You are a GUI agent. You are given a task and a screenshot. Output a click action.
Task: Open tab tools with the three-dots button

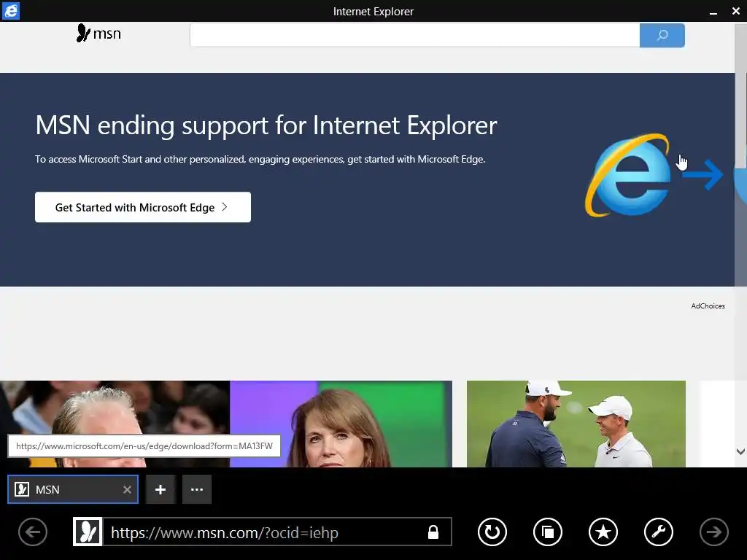pos(197,489)
